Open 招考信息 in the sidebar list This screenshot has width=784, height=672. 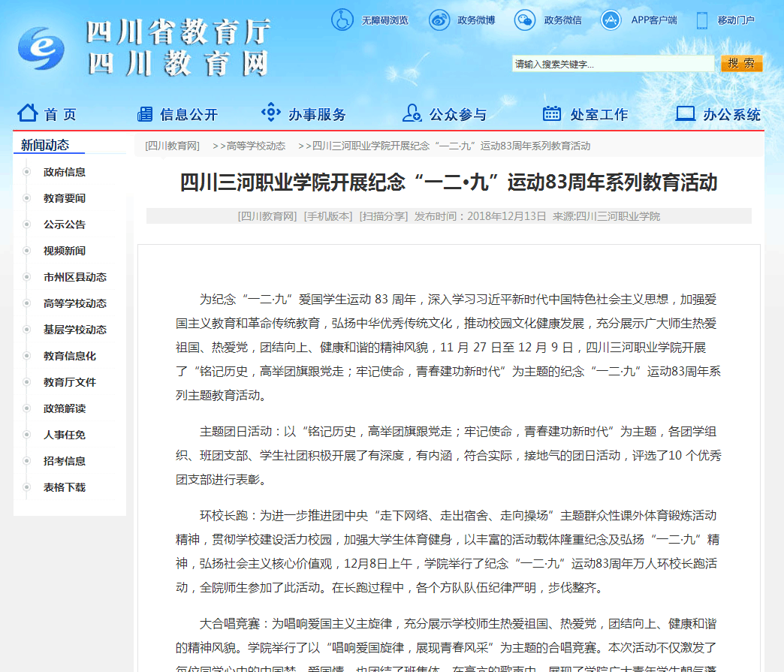pyautogui.click(x=65, y=461)
